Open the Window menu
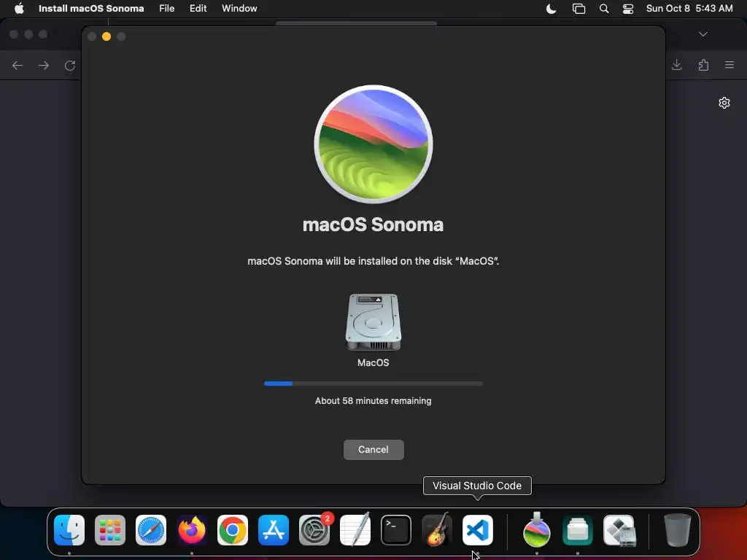 [x=239, y=9]
